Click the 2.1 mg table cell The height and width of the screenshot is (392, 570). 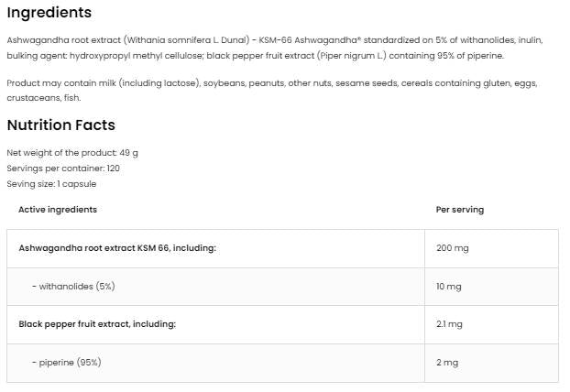(449, 324)
